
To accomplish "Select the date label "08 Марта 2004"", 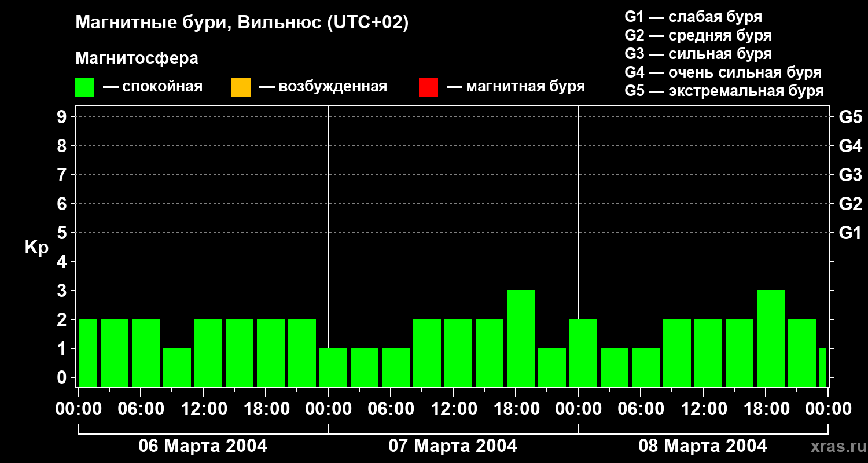I will coord(703,446).
